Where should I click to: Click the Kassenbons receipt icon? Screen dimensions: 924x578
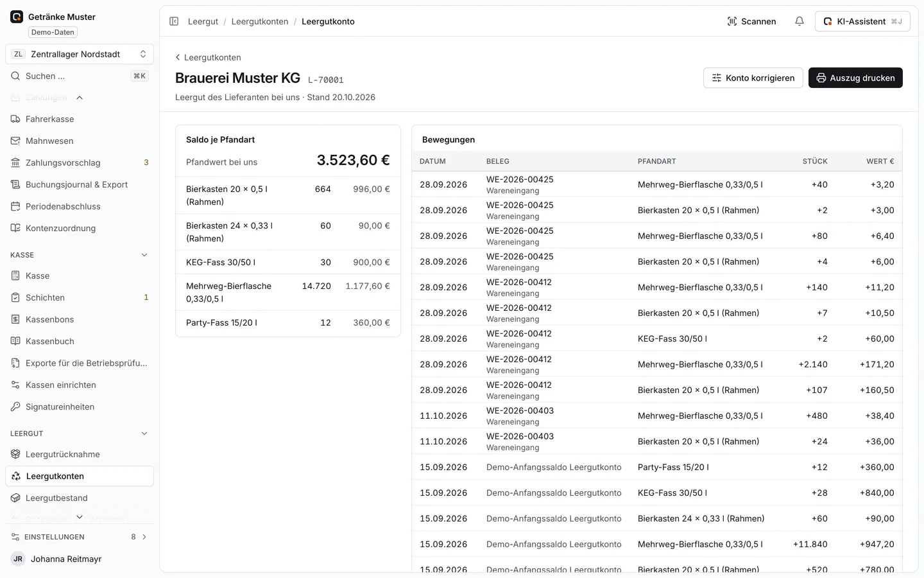(15, 319)
